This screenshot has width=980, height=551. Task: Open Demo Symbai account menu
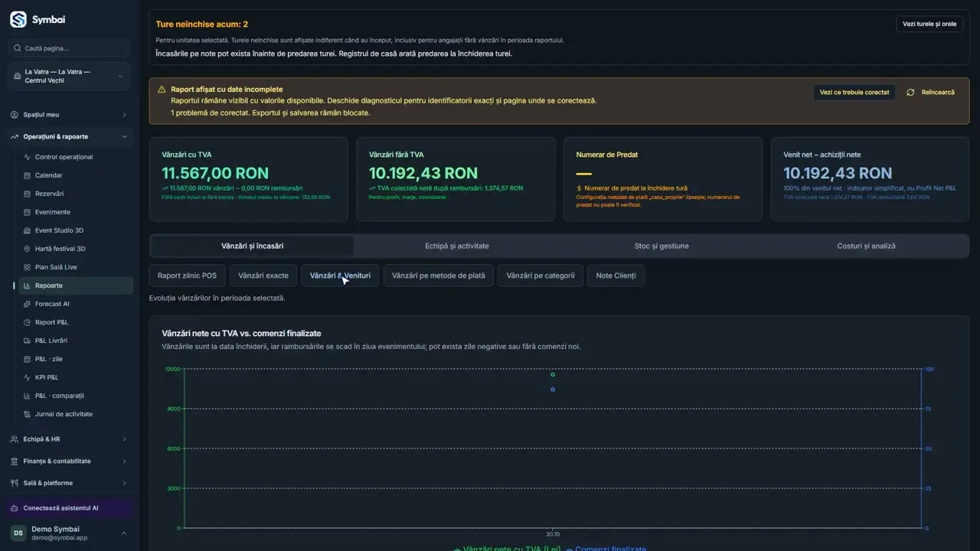pos(69,533)
